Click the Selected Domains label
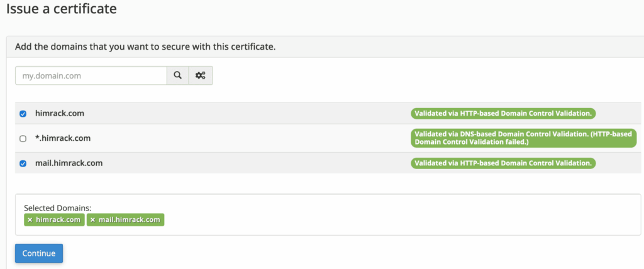This screenshot has height=269, width=644. tap(57, 208)
